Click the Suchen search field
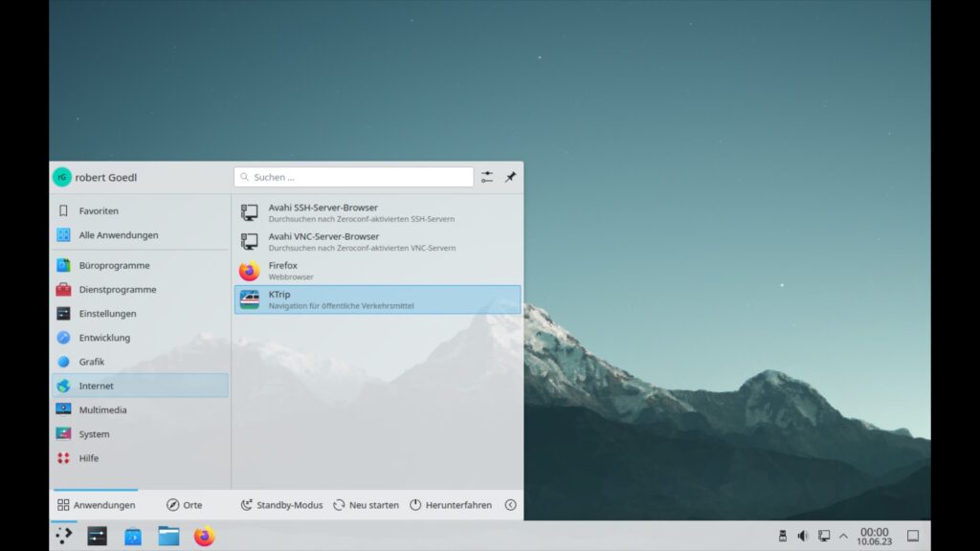Image resolution: width=980 pixels, height=551 pixels. (354, 177)
